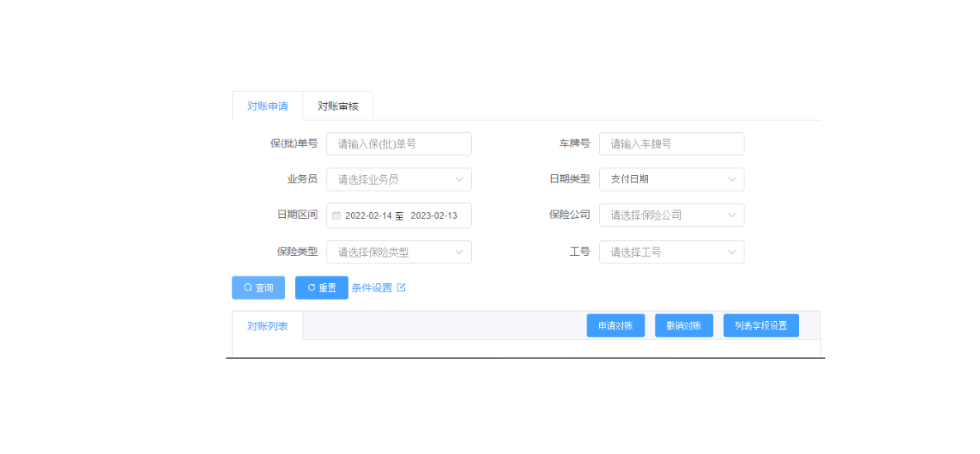Screen dimensions: 980x454
Task: Open the 工号 dropdown
Action: pos(672,253)
